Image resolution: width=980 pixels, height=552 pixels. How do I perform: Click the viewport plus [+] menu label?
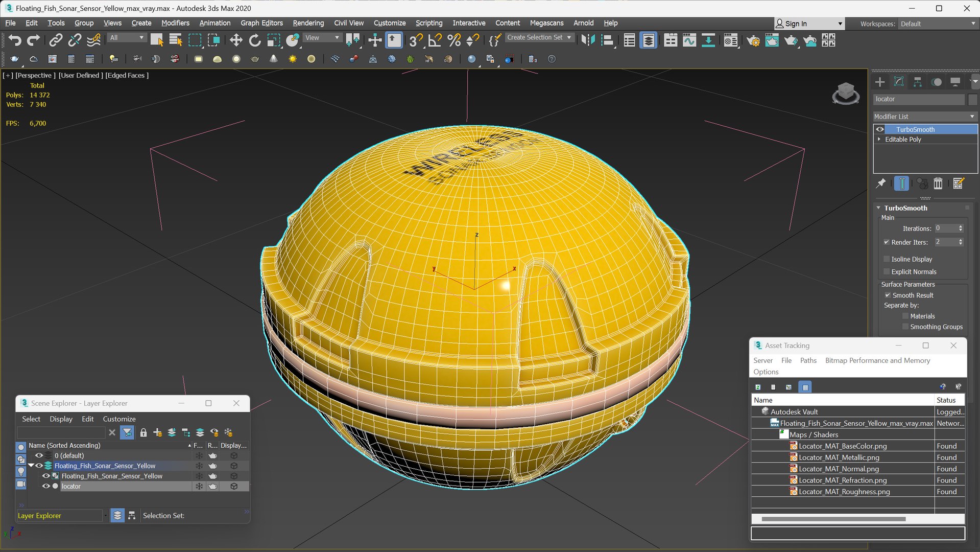[x=8, y=75]
